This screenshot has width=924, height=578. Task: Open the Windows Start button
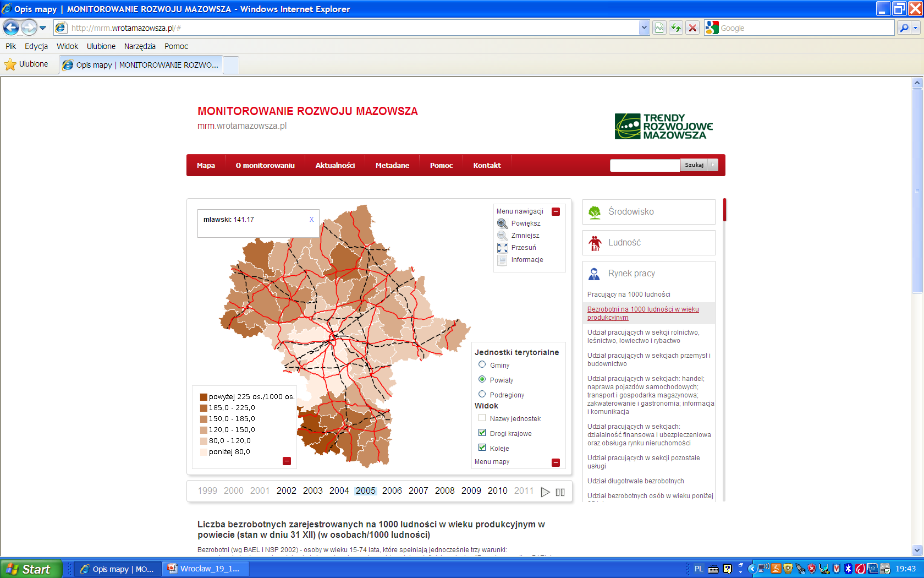coord(31,569)
